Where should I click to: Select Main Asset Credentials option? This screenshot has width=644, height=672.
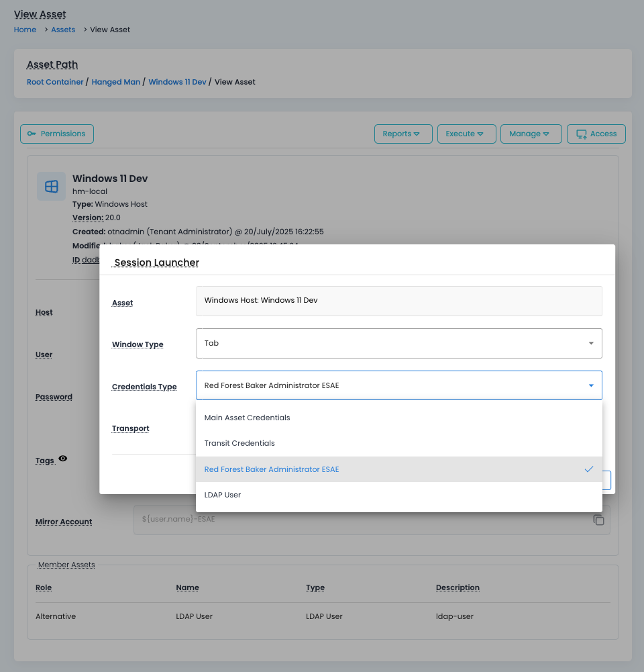point(248,418)
